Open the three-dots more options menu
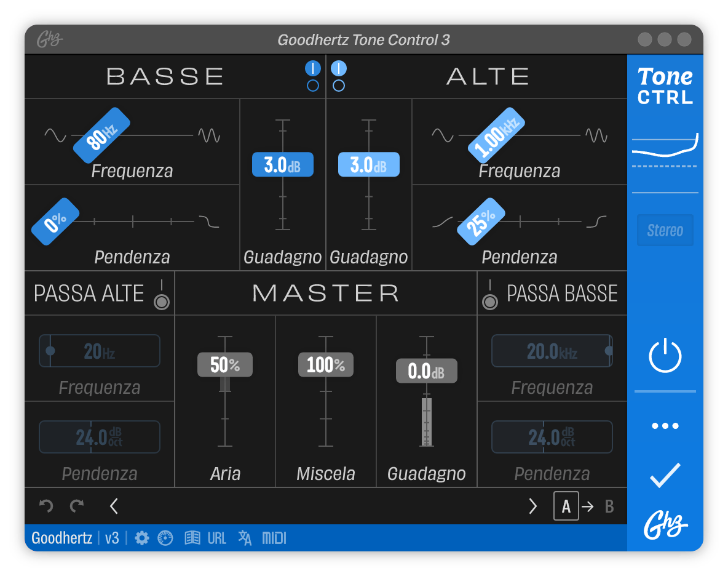This screenshot has width=728, height=576. 665,425
